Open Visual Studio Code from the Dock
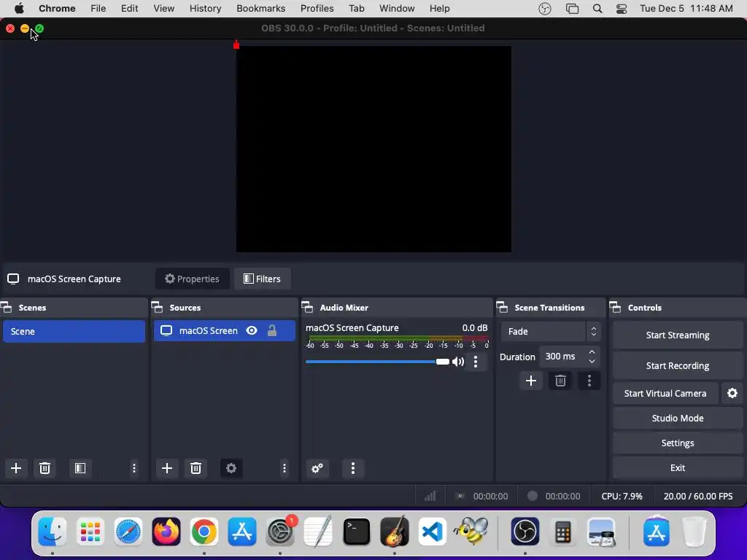This screenshot has width=747, height=560. [432, 532]
